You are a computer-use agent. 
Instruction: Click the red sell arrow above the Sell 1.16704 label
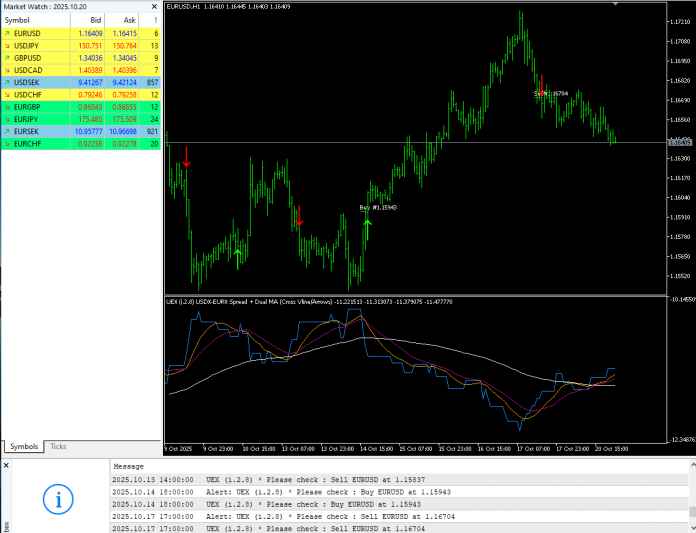542,82
